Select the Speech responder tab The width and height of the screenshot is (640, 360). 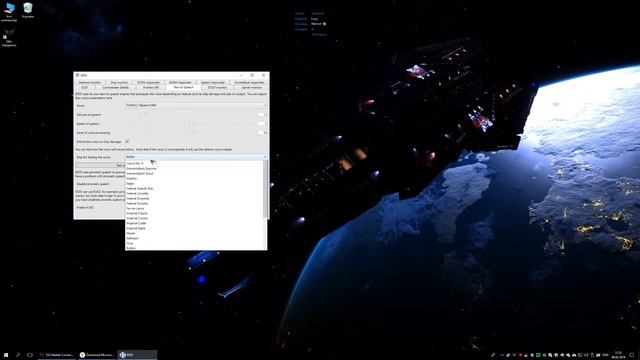pos(213,82)
